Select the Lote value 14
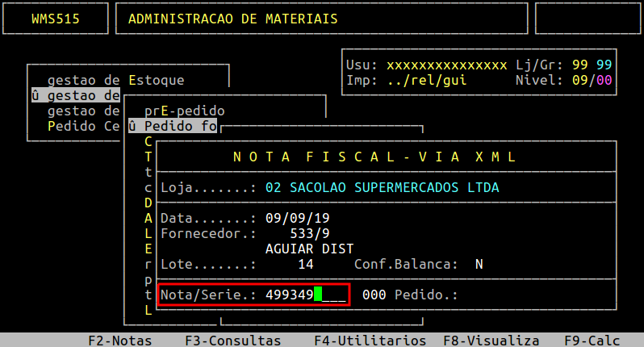Image resolution: width=644 pixels, height=347 pixels. pos(306,264)
